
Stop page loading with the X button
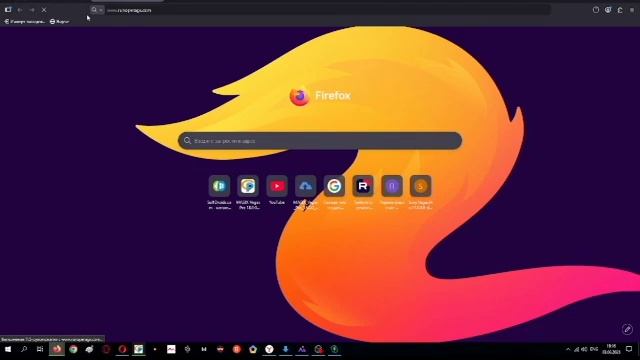tap(44, 10)
